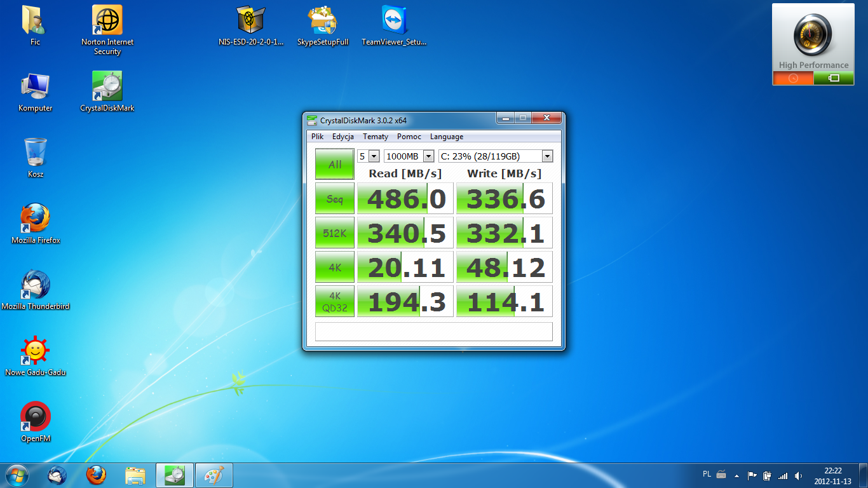Click the 512K read value 340.5
Screen dimensions: 868x488
coord(405,233)
